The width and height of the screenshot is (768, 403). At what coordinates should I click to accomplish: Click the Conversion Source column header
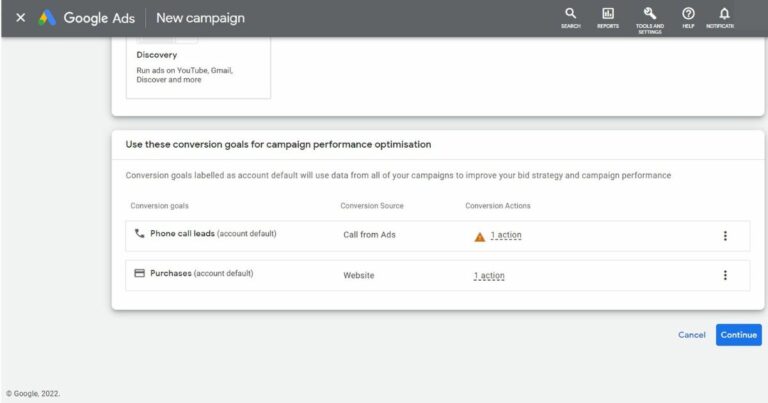pos(372,206)
